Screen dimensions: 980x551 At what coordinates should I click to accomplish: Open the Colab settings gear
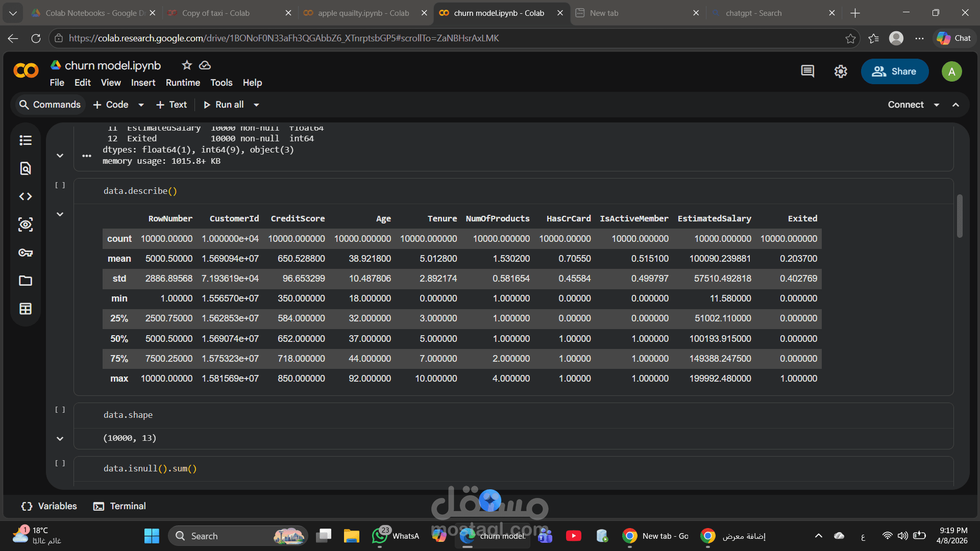841,71
